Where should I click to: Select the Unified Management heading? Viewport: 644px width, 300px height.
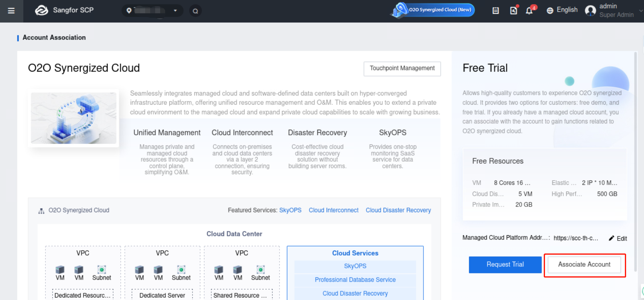point(167,133)
